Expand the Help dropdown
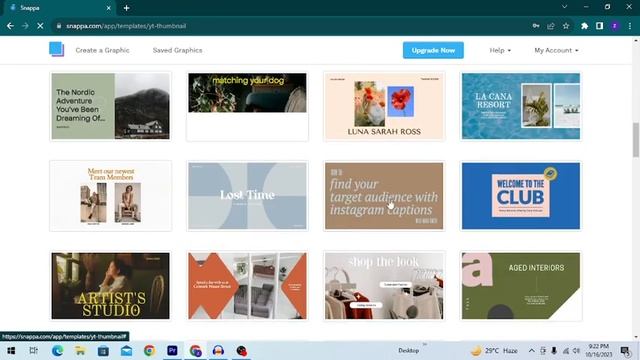The image size is (640, 360). [x=500, y=50]
